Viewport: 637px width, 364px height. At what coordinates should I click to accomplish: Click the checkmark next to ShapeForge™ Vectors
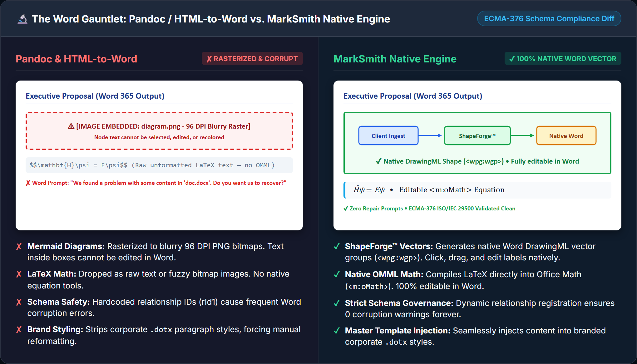click(337, 246)
